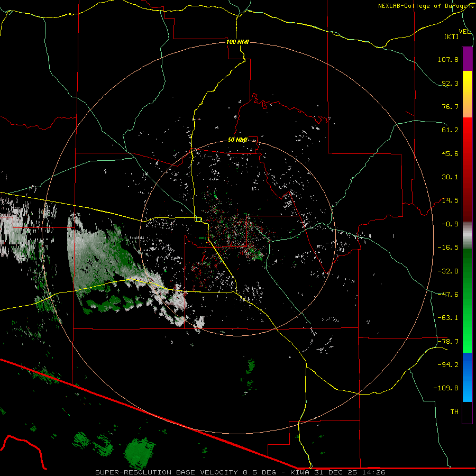Click the gray near-zero segment of color bar

point(467,235)
